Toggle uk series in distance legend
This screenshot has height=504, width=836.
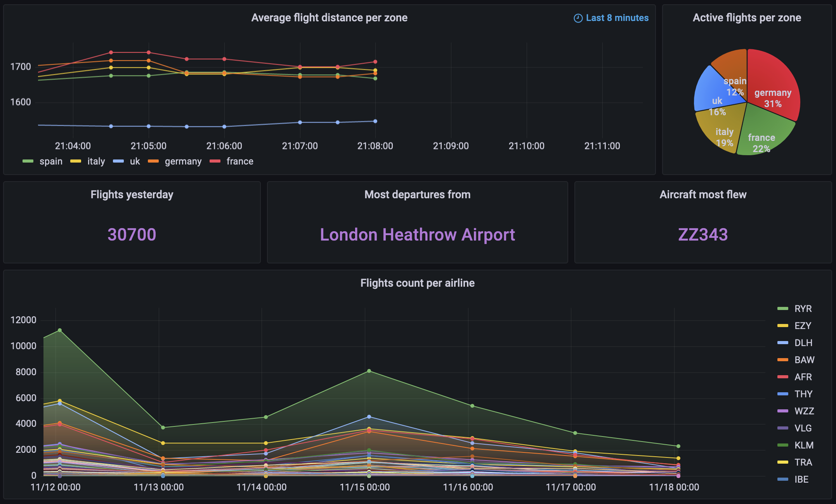[x=135, y=161]
